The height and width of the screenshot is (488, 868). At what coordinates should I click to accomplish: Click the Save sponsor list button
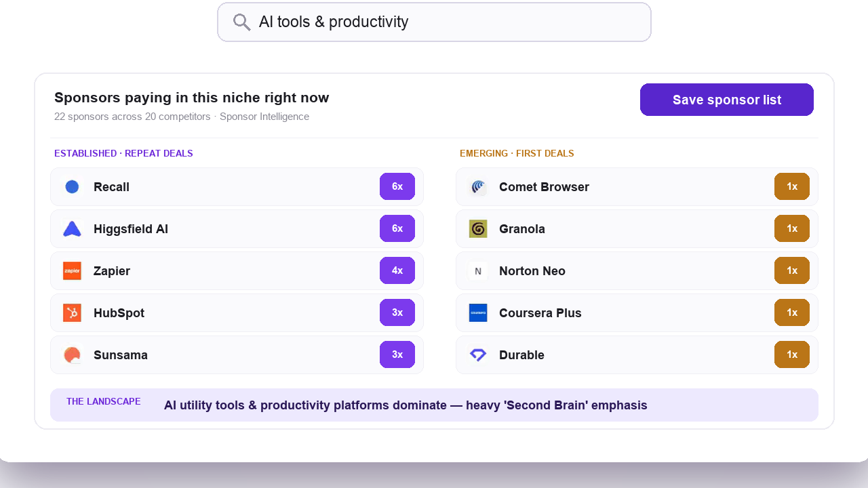(727, 100)
